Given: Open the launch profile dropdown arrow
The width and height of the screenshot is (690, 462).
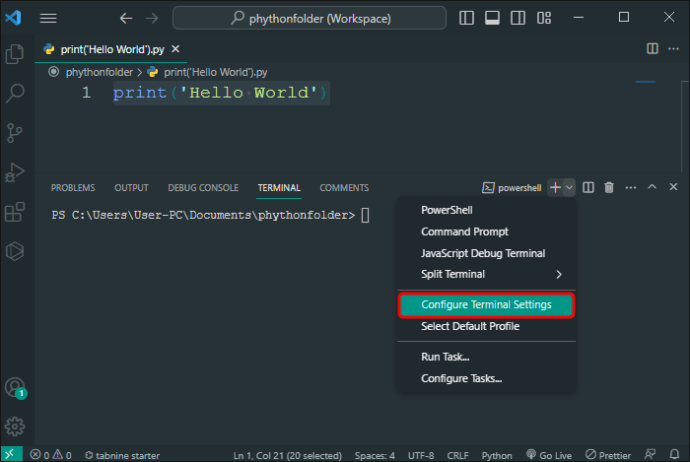Looking at the screenshot, I should [569, 187].
